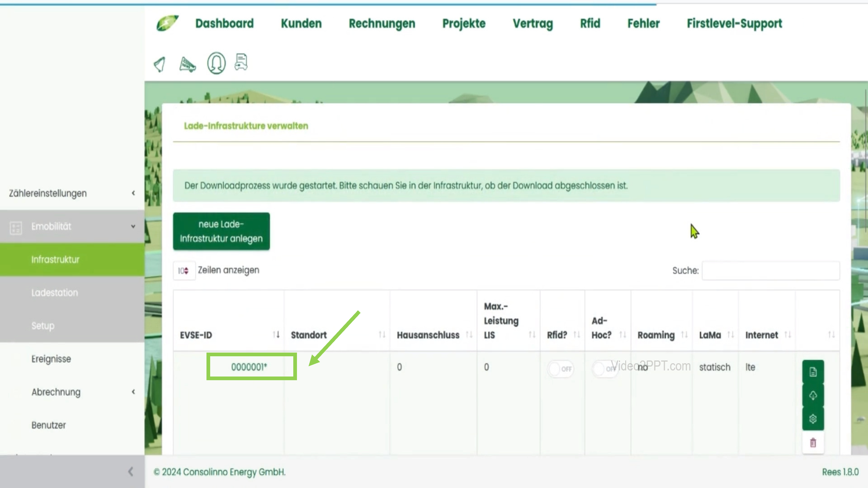Open the user profile head icon
The height and width of the screenshot is (488, 868).
tap(216, 63)
